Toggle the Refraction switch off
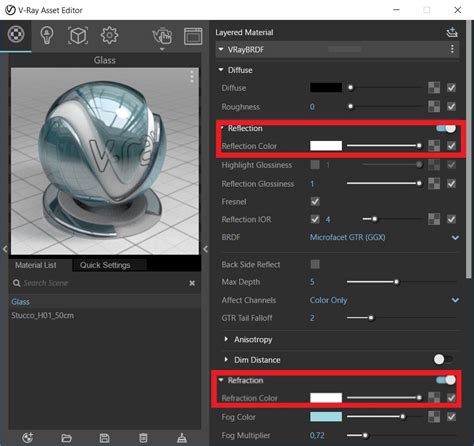Screen dimensions: 474x446 pyautogui.click(x=446, y=380)
